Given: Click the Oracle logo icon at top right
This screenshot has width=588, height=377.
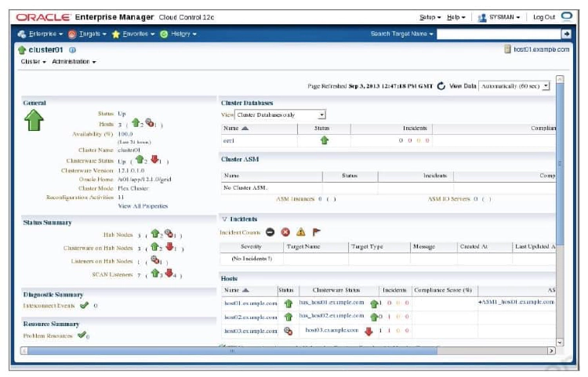Looking at the screenshot, I should click(567, 16).
